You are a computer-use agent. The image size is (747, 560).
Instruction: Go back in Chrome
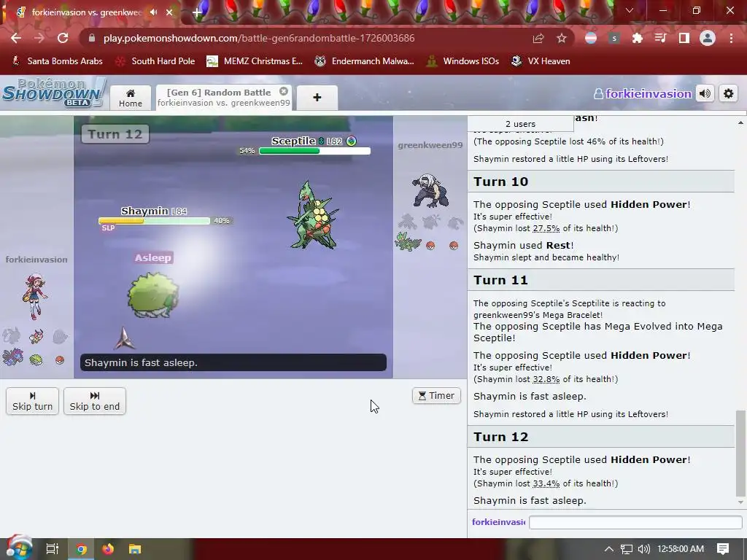click(16, 38)
